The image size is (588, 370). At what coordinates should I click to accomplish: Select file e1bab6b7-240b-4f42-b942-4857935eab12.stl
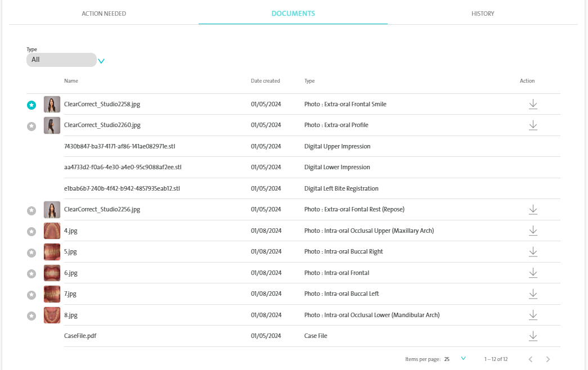pyautogui.click(x=122, y=188)
